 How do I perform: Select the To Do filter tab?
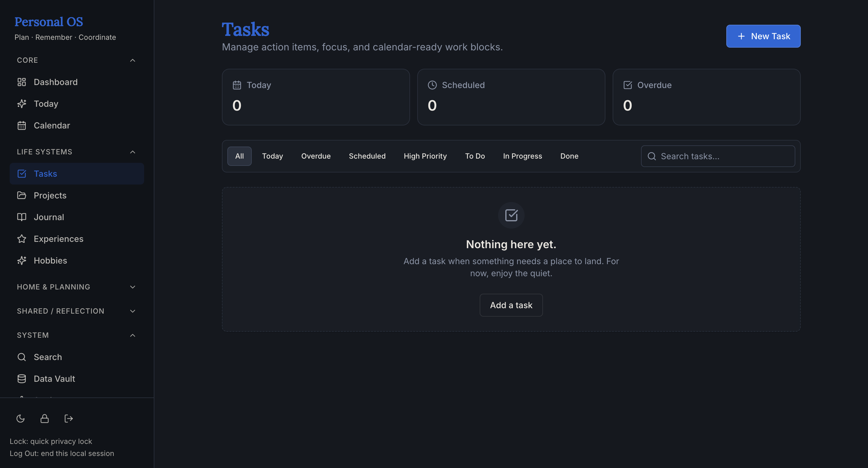point(475,156)
